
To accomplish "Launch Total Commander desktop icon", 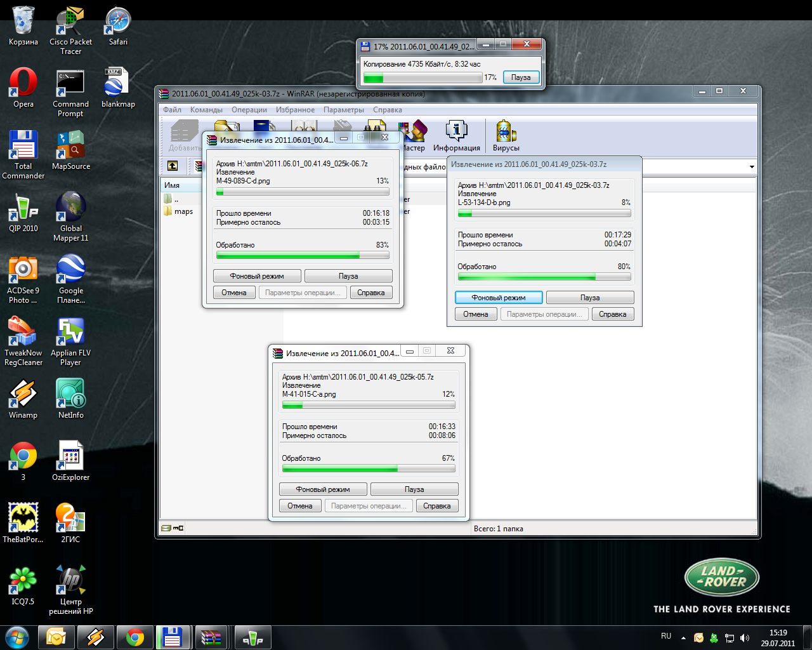I will (23, 155).
